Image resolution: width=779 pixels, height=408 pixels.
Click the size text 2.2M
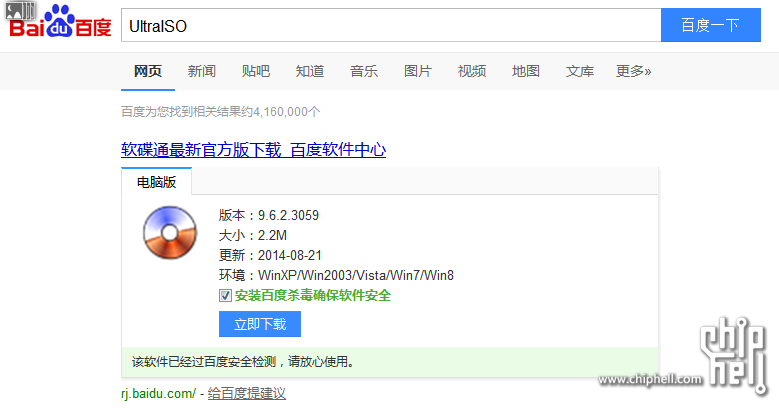coord(272,235)
